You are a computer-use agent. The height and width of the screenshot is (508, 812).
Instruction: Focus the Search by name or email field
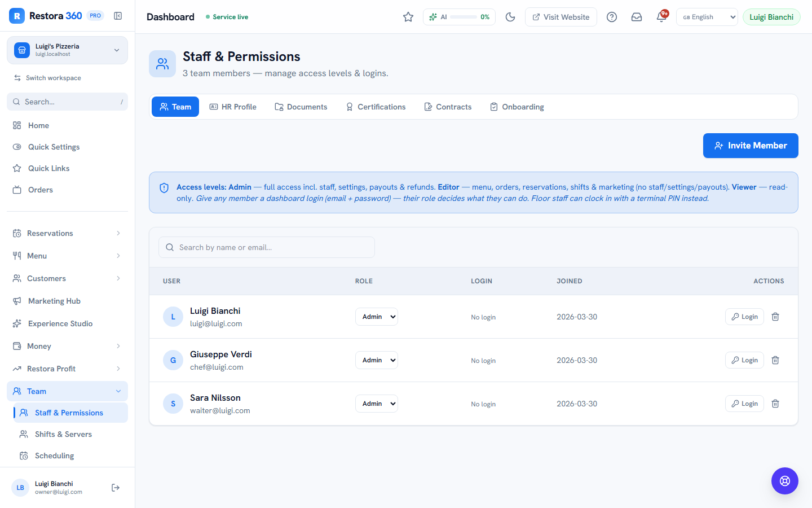[267, 247]
